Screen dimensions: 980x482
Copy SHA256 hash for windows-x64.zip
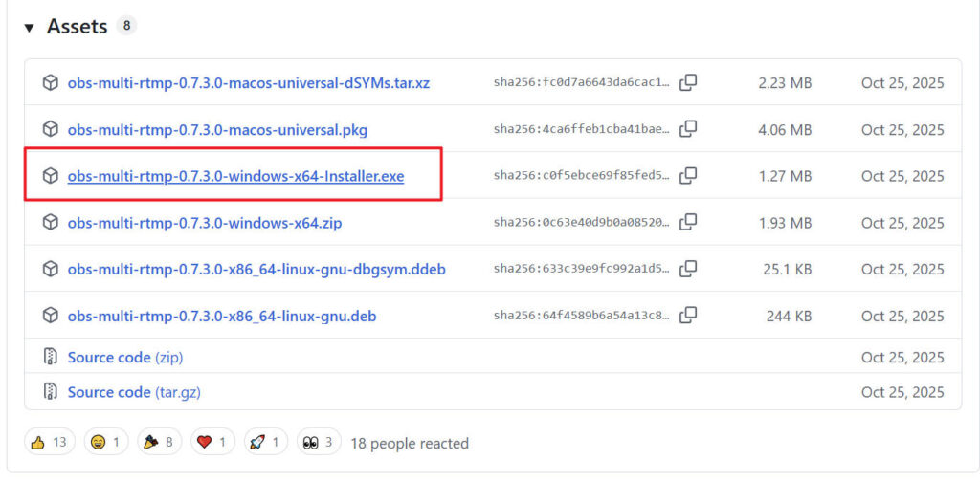coord(687,223)
